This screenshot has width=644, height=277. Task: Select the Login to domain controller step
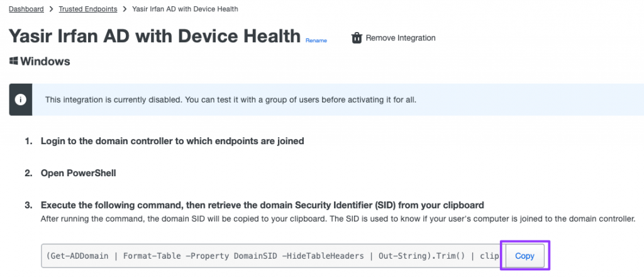pos(172,141)
